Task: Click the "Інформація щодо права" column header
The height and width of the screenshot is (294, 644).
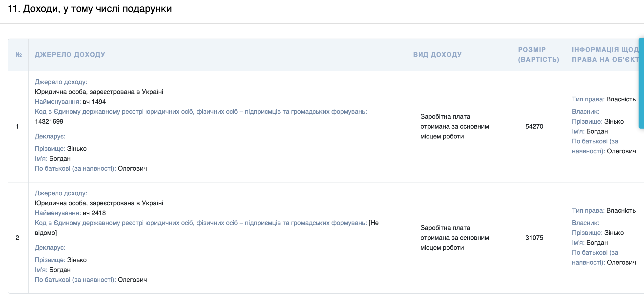Action: pos(605,55)
